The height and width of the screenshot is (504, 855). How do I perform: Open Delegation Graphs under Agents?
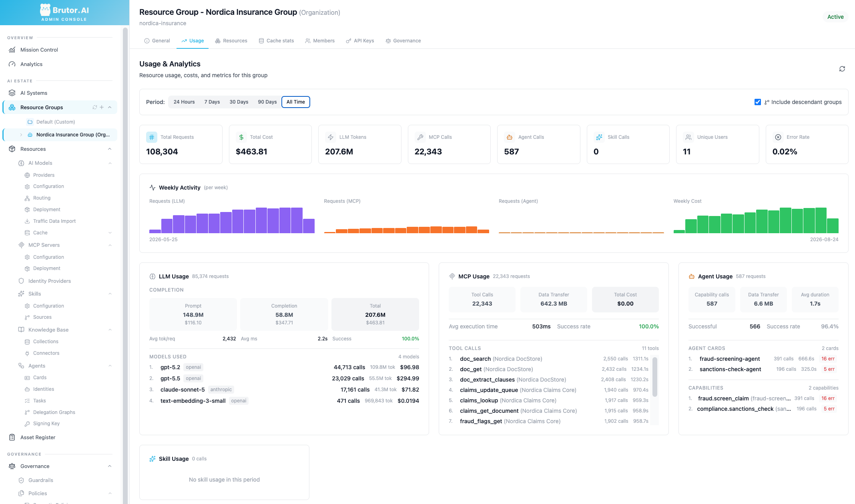pos(54,412)
